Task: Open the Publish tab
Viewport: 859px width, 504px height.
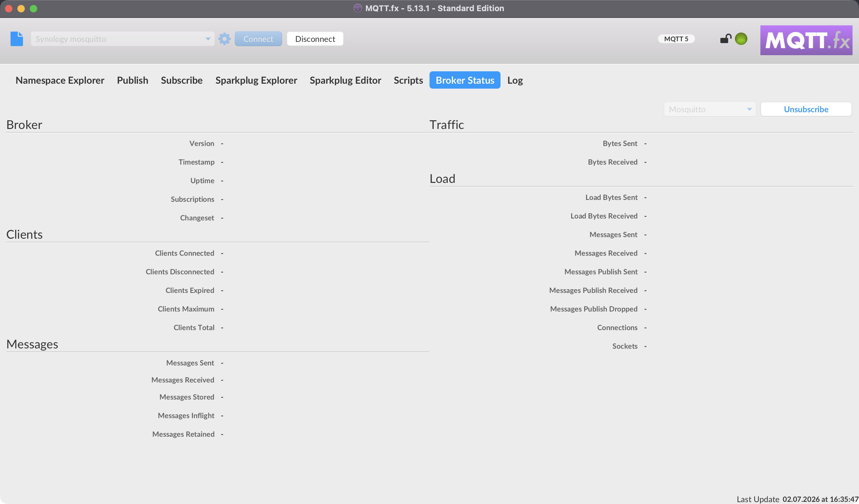Action: [x=133, y=80]
